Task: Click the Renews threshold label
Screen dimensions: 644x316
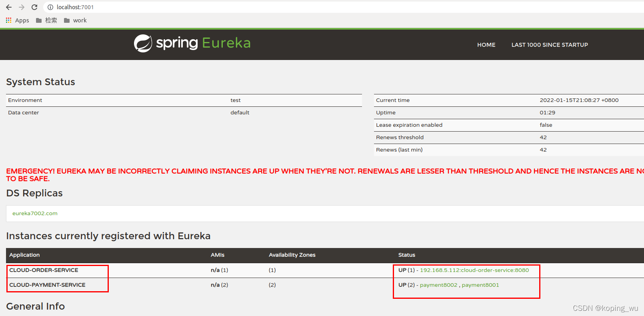Action: [x=400, y=138]
